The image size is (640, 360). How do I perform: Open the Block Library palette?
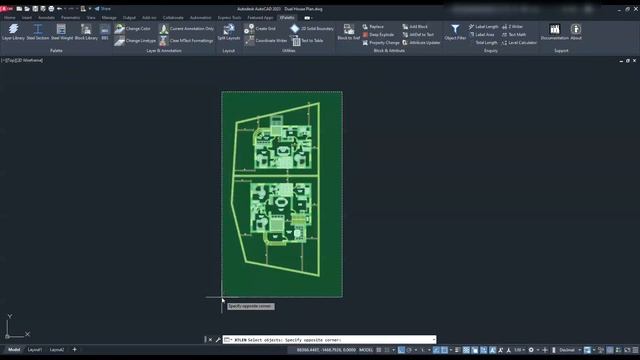tap(86, 32)
